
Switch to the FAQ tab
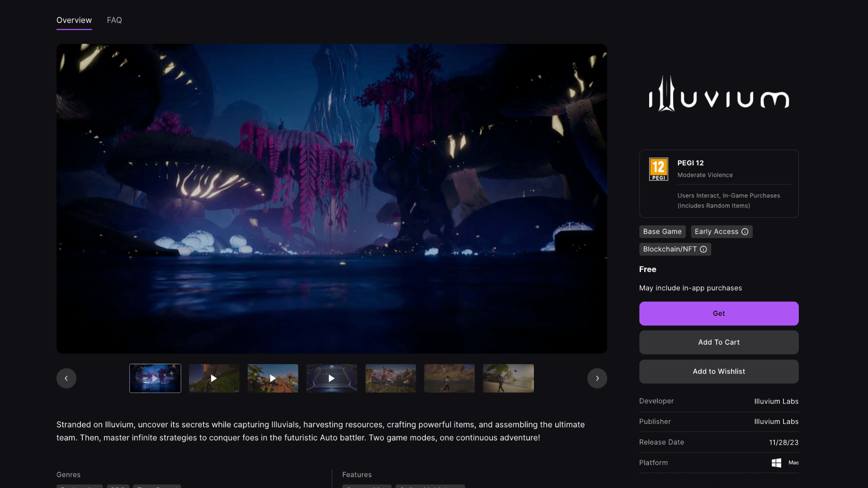click(x=114, y=20)
